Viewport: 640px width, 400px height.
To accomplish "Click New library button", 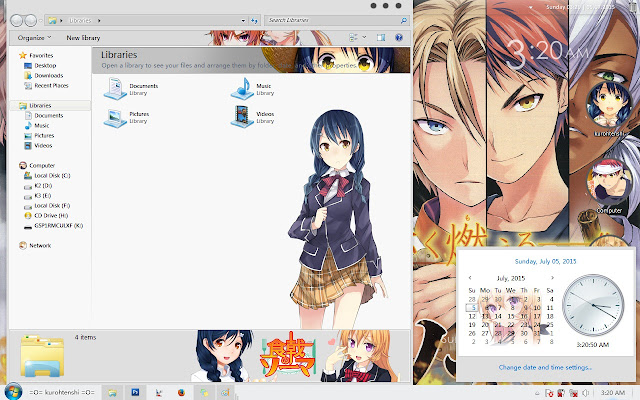I will (83, 38).
